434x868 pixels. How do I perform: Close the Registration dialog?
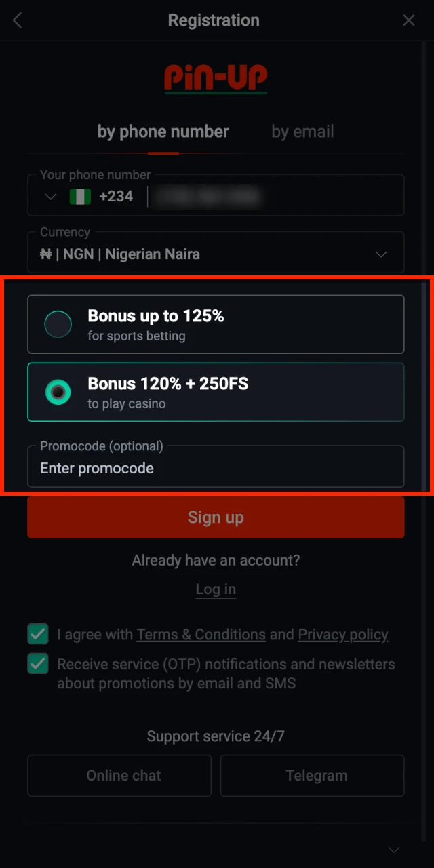point(409,21)
